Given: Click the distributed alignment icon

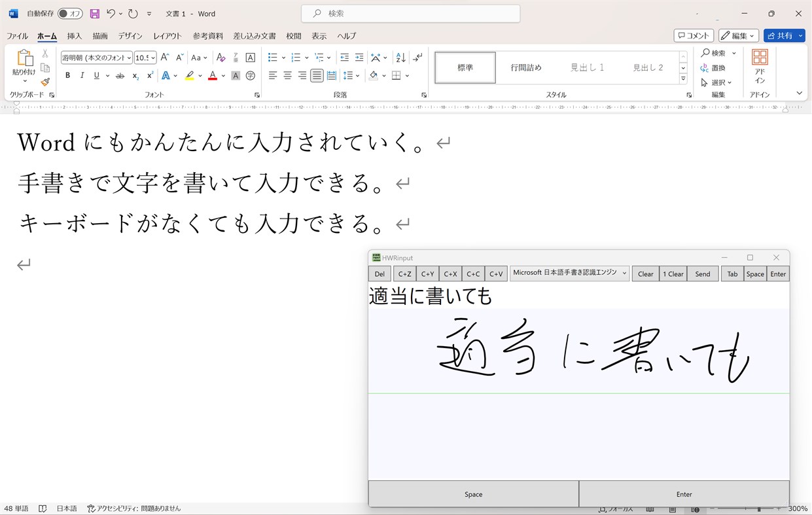Looking at the screenshot, I should tap(331, 76).
